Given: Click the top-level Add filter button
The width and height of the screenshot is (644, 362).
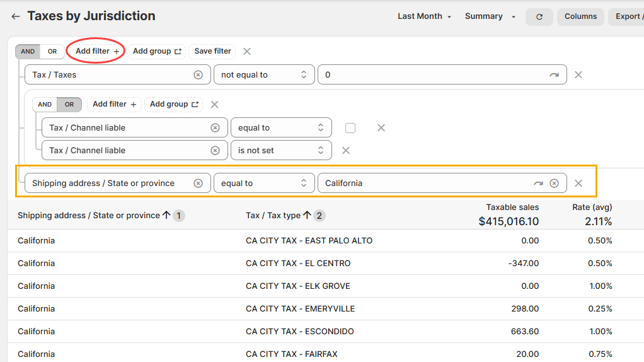Looking at the screenshot, I should [x=96, y=51].
